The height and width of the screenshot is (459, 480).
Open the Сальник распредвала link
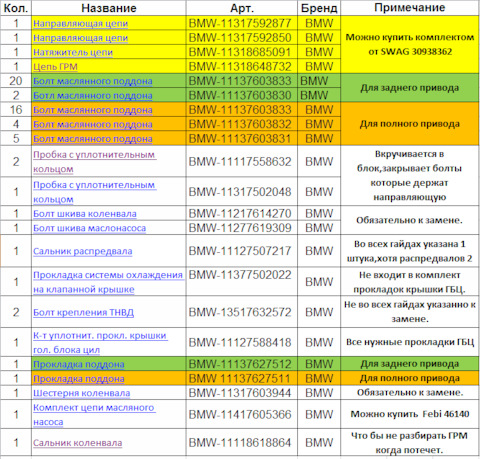(x=83, y=251)
